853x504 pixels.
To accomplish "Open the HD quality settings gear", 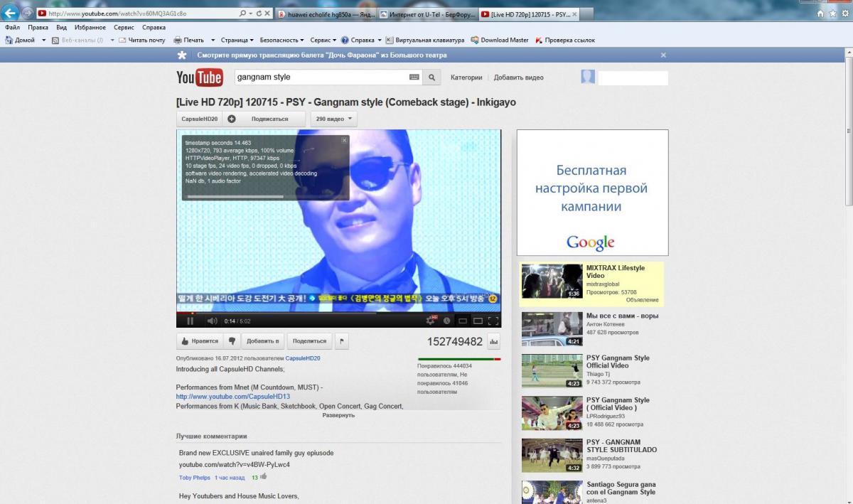I will [431, 321].
